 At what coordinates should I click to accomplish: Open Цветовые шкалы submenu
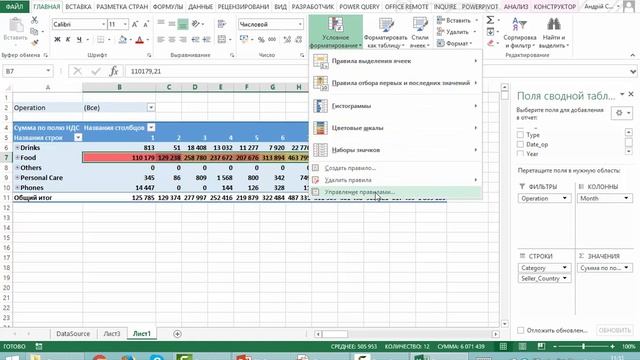(x=395, y=128)
